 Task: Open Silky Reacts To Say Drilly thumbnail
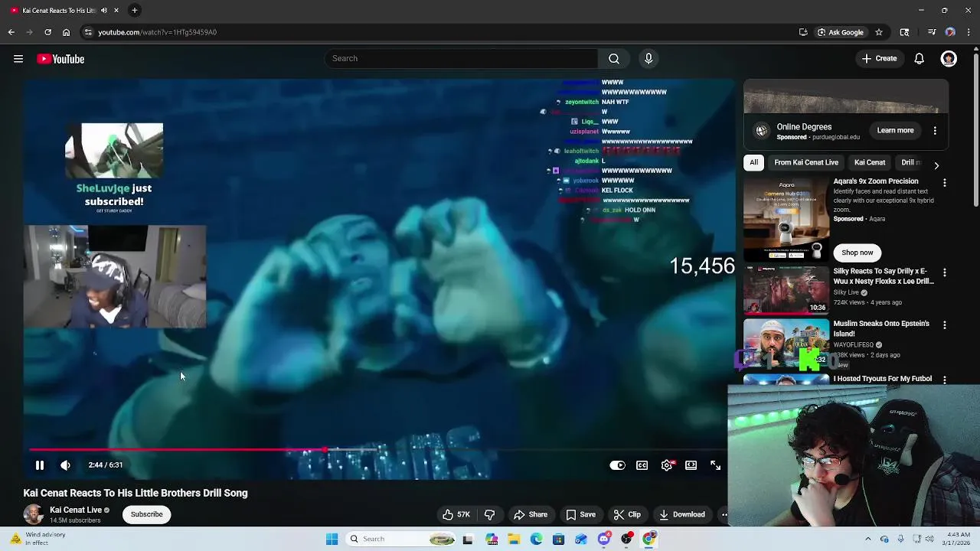(786, 290)
